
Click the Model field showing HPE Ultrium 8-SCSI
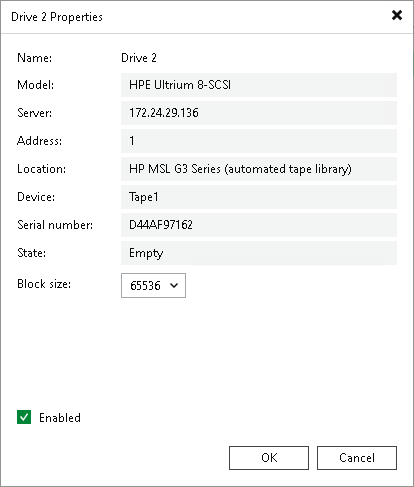point(259,85)
